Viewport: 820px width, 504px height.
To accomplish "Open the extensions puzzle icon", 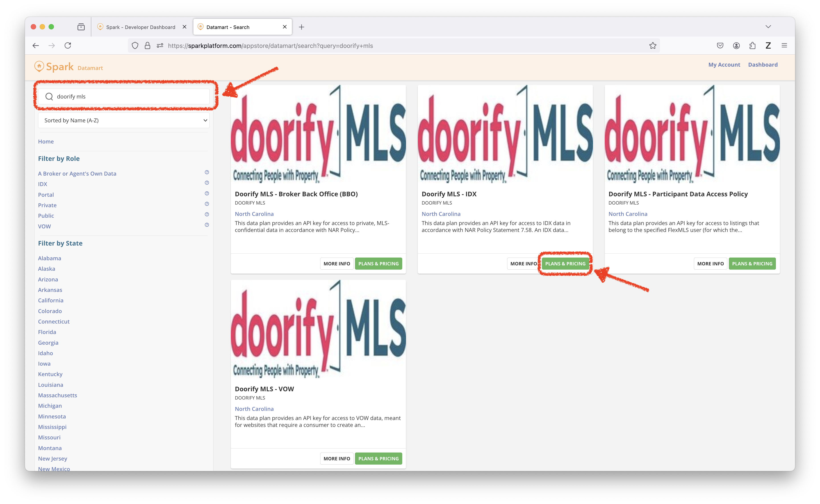I will click(752, 46).
